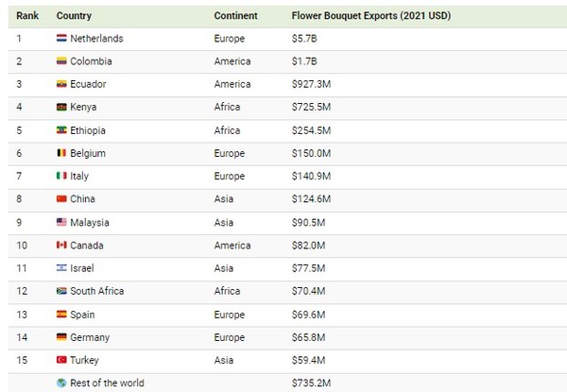Click the Country column header
The height and width of the screenshot is (392, 567).
point(75,17)
